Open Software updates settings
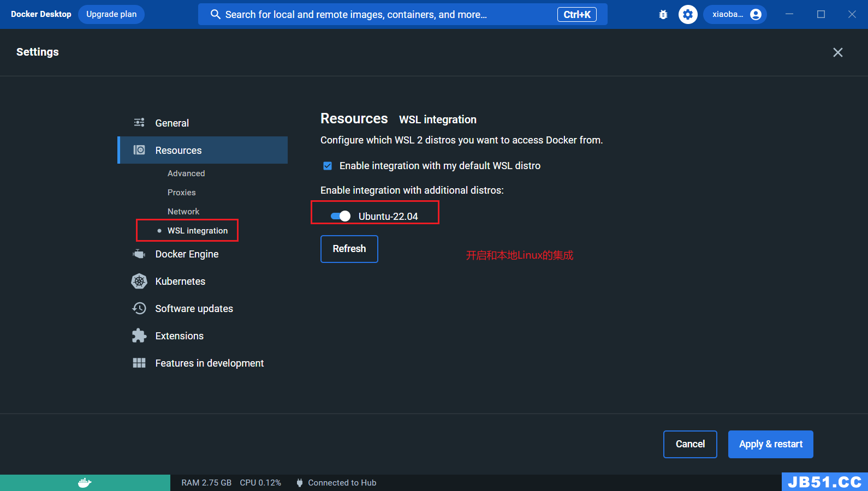The image size is (868, 491). (203, 308)
